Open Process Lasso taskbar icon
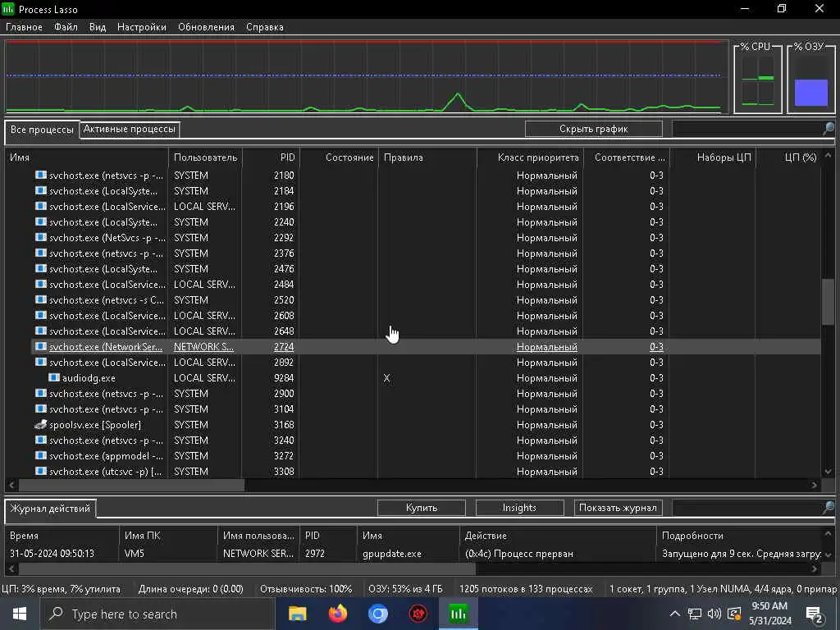The image size is (840, 630). pyautogui.click(x=458, y=614)
